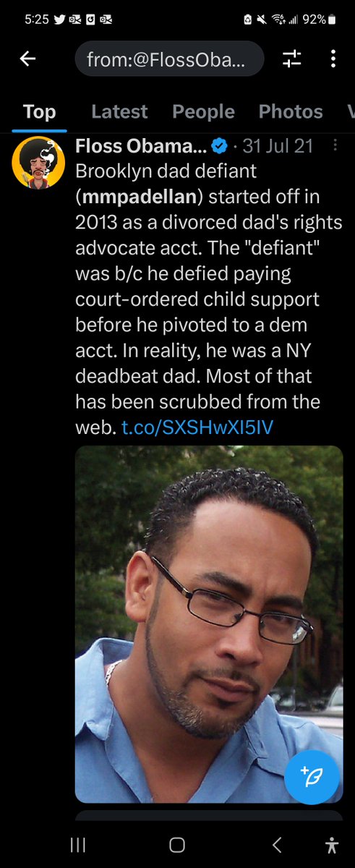
Task: Select the Top tab
Action: coord(39,111)
